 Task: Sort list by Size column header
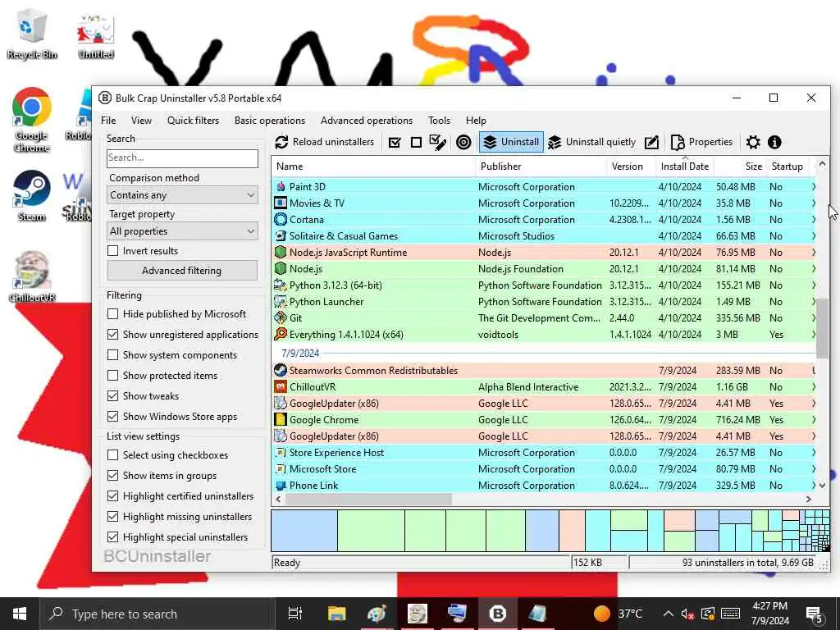[x=740, y=166]
